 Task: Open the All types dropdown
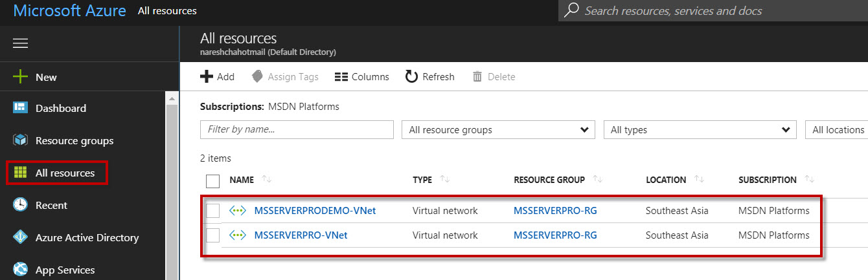tap(700, 130)
